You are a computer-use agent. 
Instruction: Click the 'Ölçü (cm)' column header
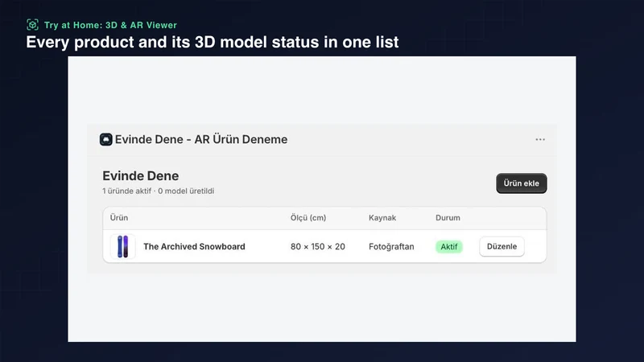pyautogui.click(x=308, y=218)
